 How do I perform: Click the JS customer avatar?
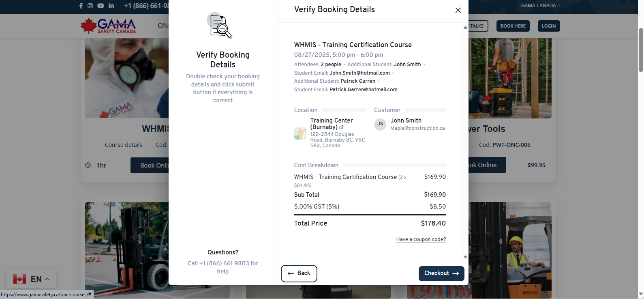click(380, 124)
